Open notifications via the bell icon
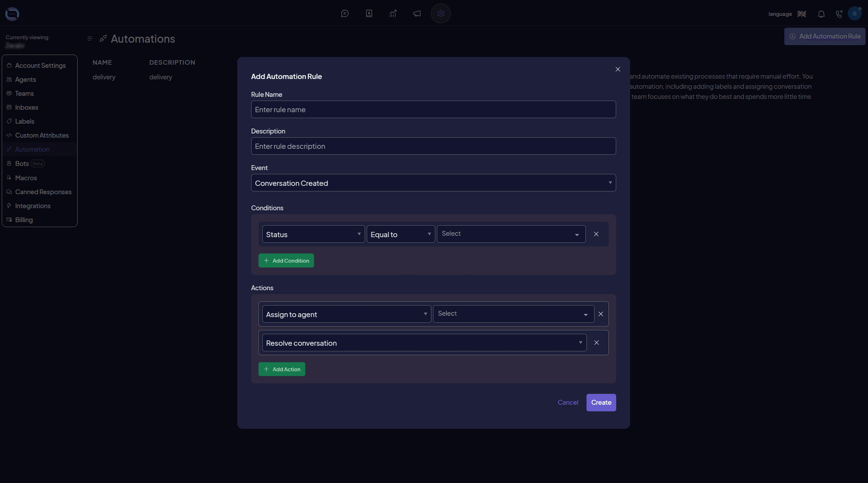The height and width of the screenshot is (483, 868). 821,14
